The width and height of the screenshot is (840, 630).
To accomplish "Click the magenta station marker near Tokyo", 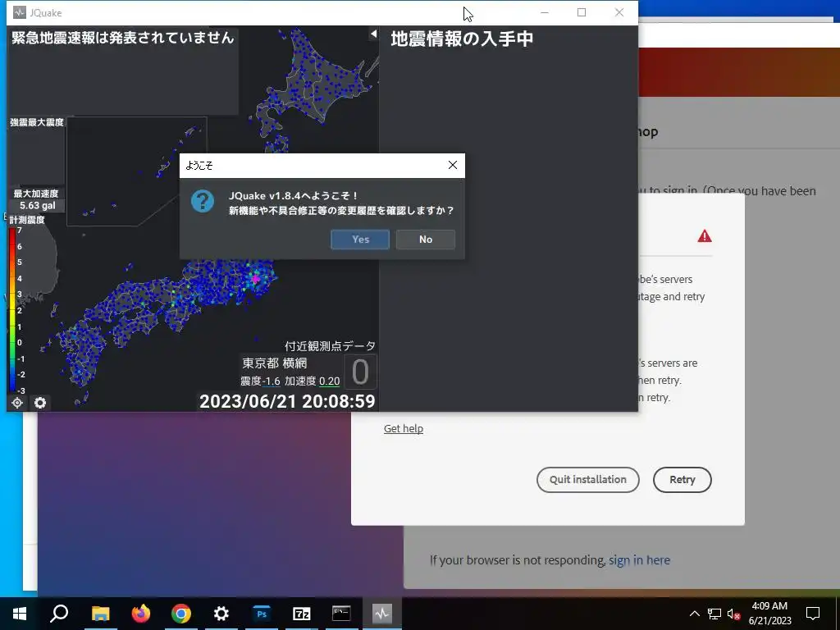I will (x=256, y=279).
